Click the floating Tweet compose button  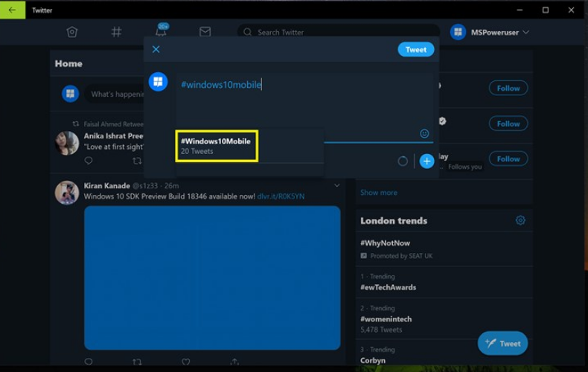tap(502, 343)
